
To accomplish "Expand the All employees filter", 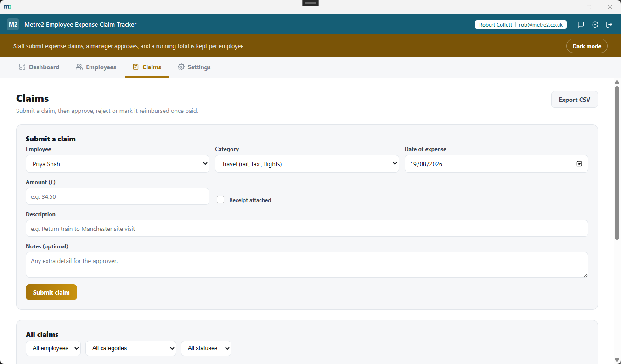I will point(53,348).
